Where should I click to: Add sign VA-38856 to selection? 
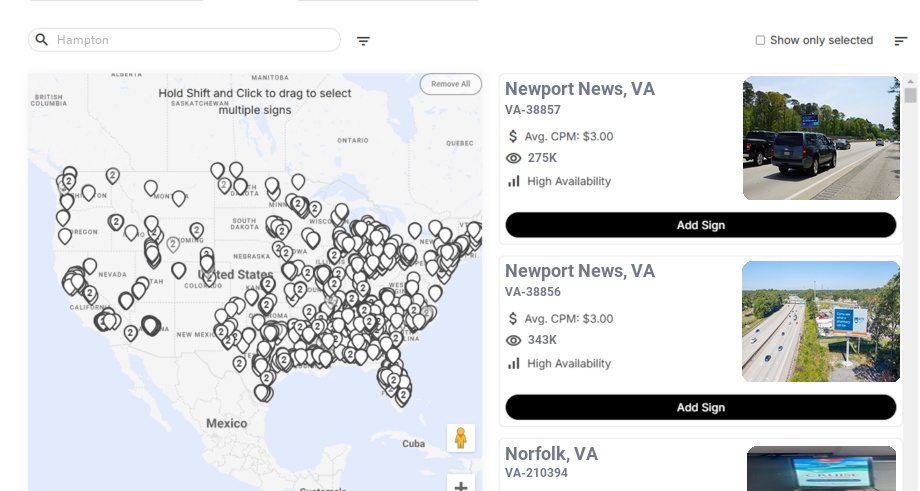pos(700,407)
